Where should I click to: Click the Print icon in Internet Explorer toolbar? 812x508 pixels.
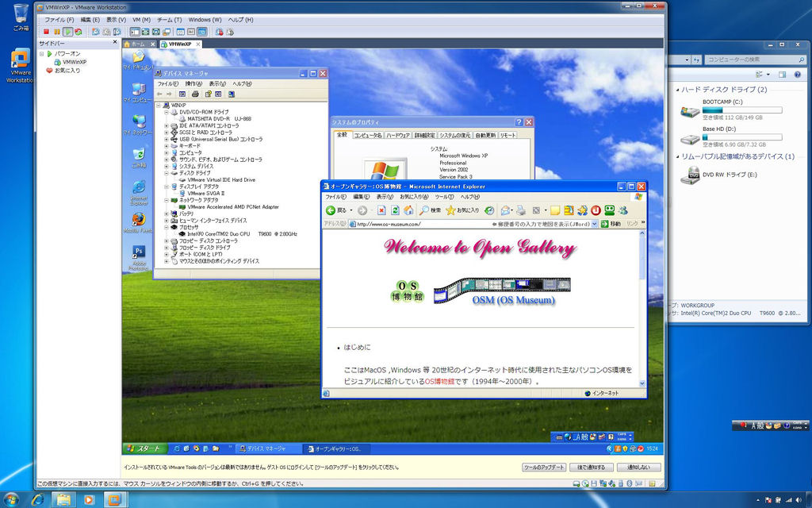(x=521, y=210)
